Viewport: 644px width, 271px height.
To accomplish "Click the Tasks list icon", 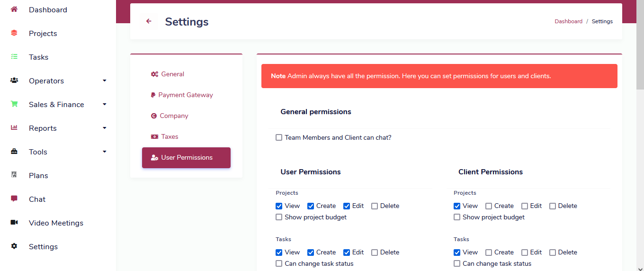I will click(x=14, y=57).
